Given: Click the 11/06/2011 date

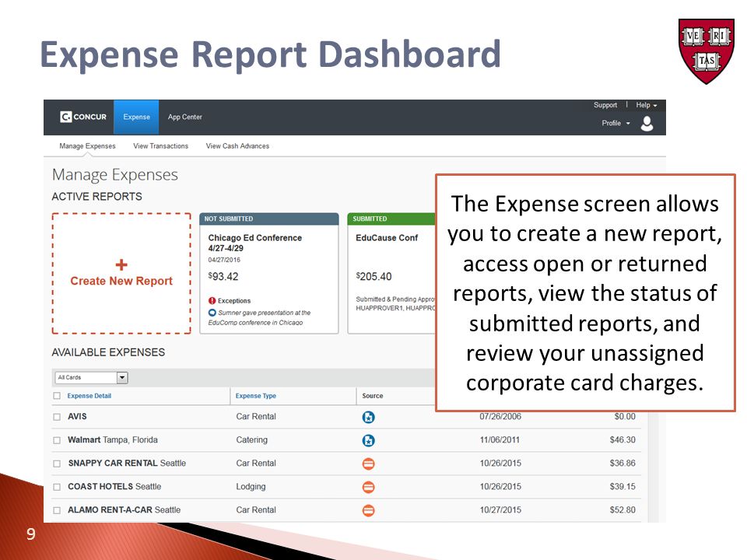Looking at the screenshot, I should click(x=500, y=439).
